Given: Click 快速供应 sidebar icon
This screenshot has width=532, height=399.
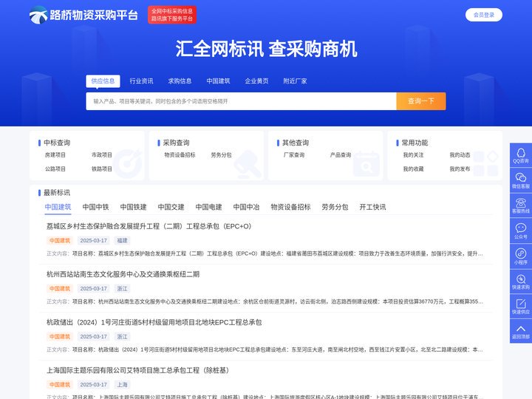Looking at the screenshot, I should point(521,307).
